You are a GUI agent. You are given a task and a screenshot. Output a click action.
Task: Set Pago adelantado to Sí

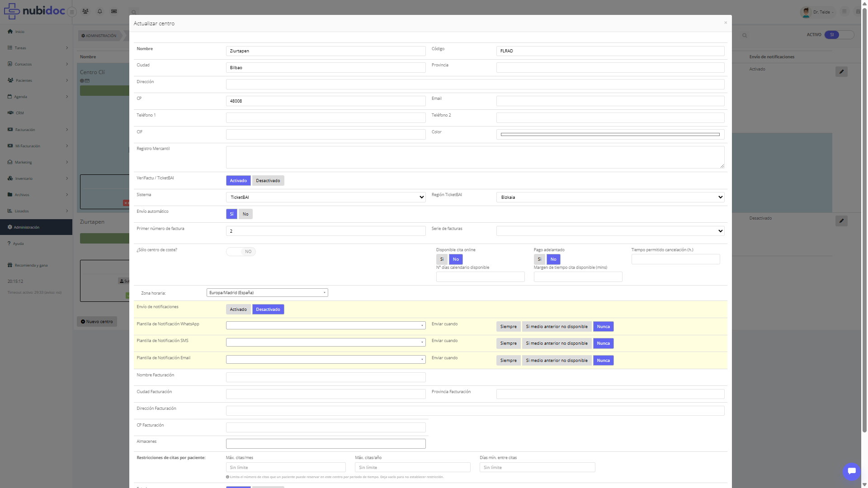tap(539, 259)
